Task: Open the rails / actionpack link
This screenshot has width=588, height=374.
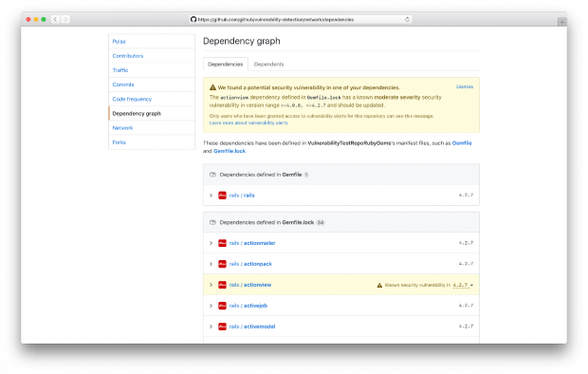Action: tap(250, 264)
